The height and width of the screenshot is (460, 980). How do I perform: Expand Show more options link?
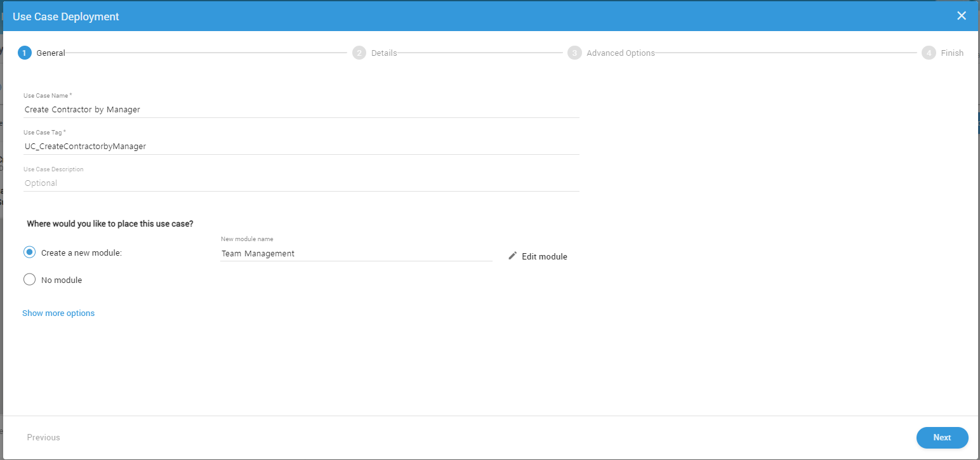click(x=58, y=313)
